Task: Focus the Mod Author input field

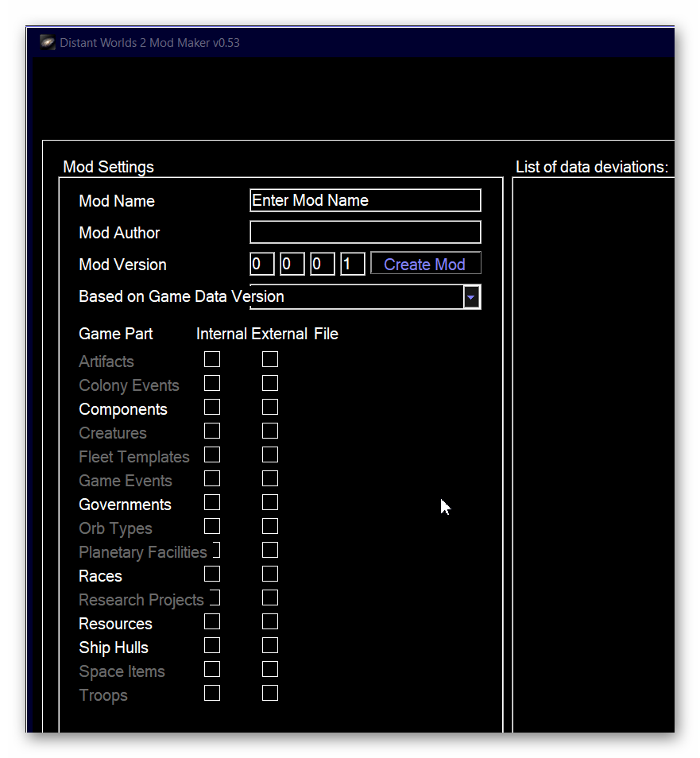Action: [365, 232]
